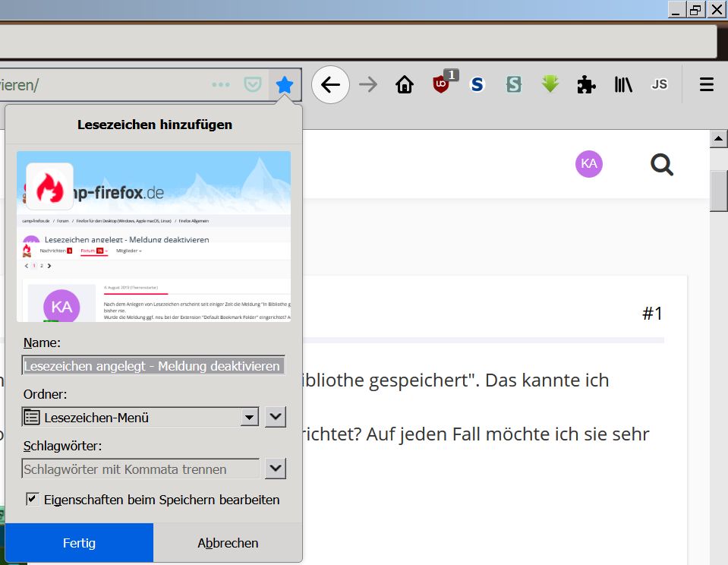This screenshot has height=565, width=728.
Task: Click the green download arrow extension
Action: [x=550, y=84]
